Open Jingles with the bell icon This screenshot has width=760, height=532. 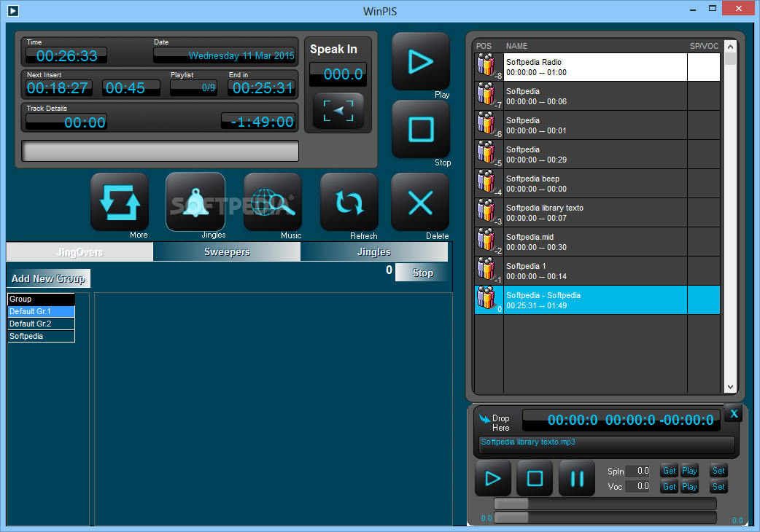tap(195, 202)
